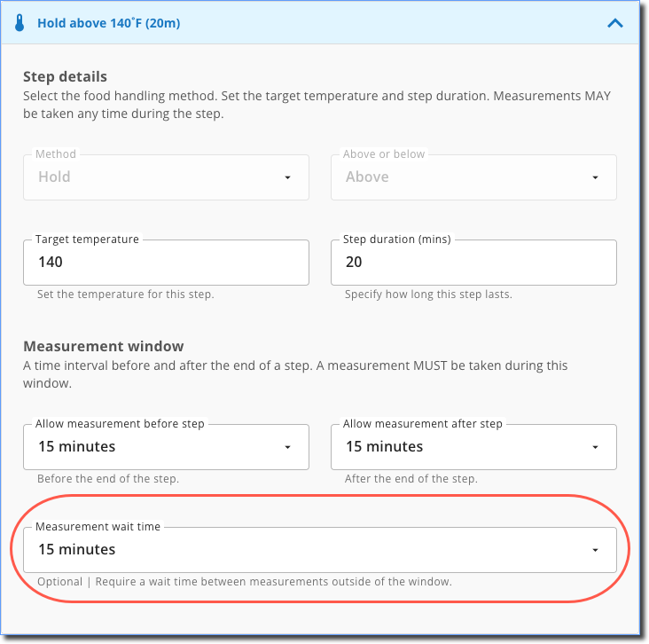Open the Allow measurement after step dropdown
The height and width of the screenshot is (644, 649).
tap(465, 447)
